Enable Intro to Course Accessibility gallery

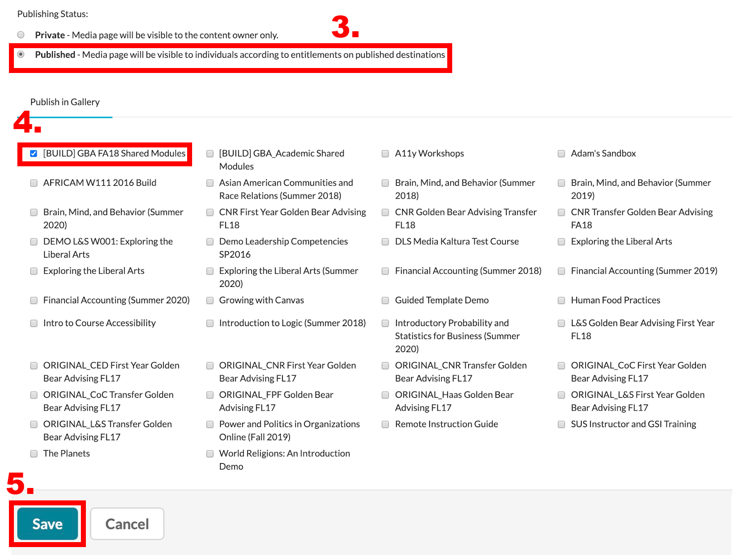34,323
